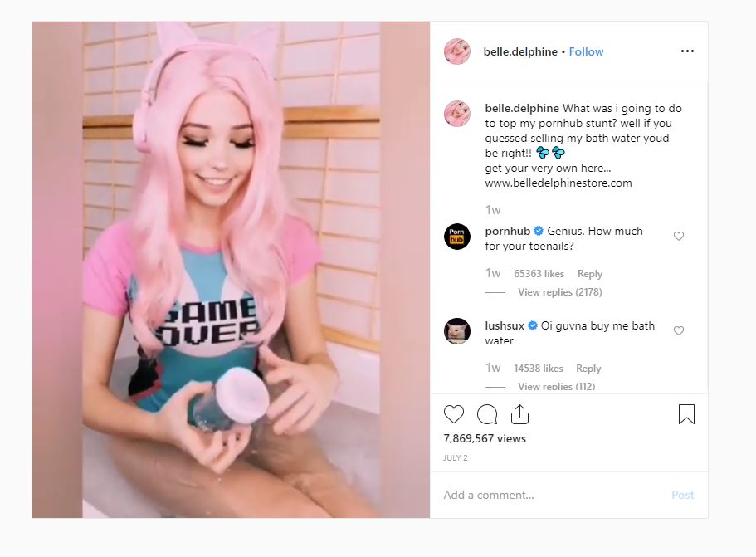
Task: Share the post via the share icon
Action: (x=519, y=414)
